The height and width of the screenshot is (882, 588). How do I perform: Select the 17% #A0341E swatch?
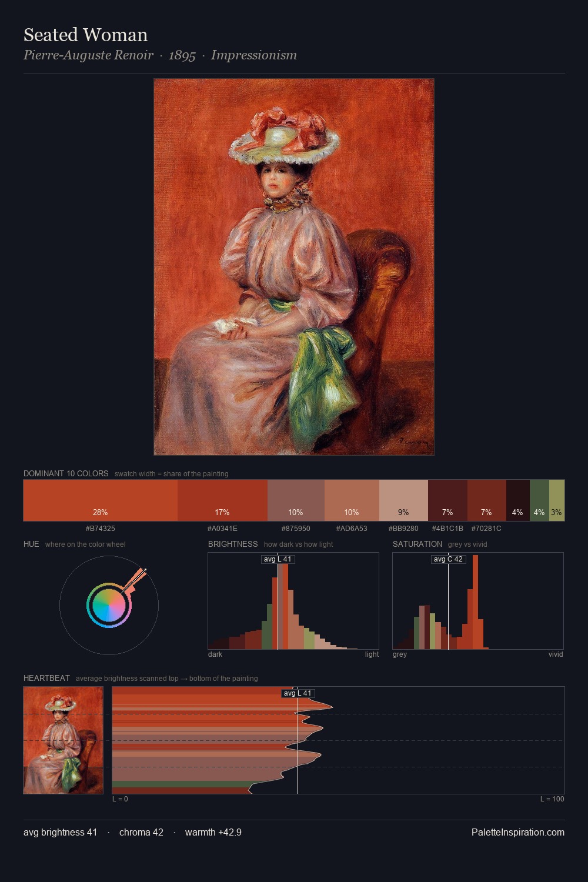222,500
